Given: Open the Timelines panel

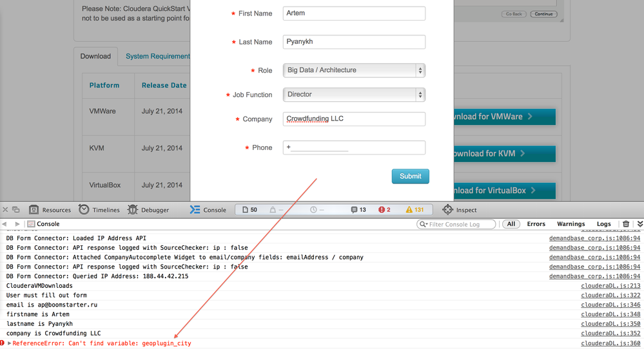Looking at the screenshot, I should click(x=99, y=209).
